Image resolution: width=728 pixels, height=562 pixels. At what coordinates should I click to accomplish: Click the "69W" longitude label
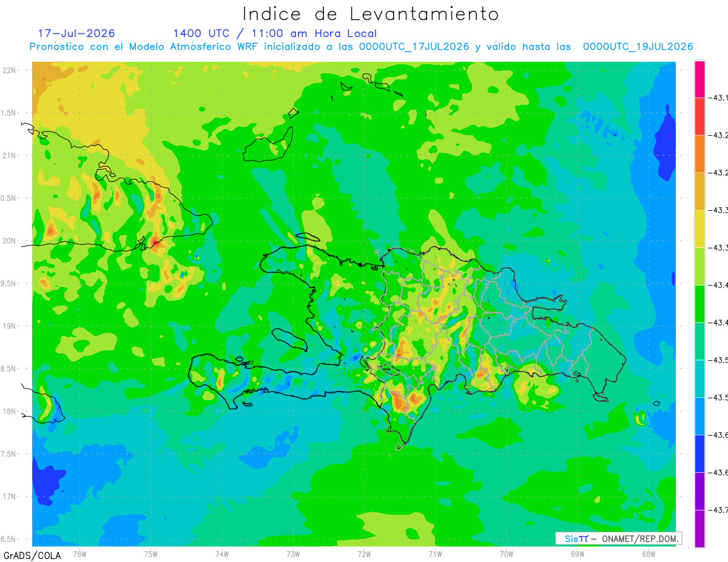click(578, 554)
